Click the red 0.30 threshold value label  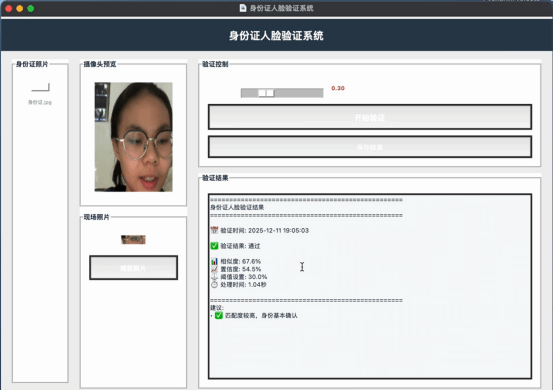338,88
